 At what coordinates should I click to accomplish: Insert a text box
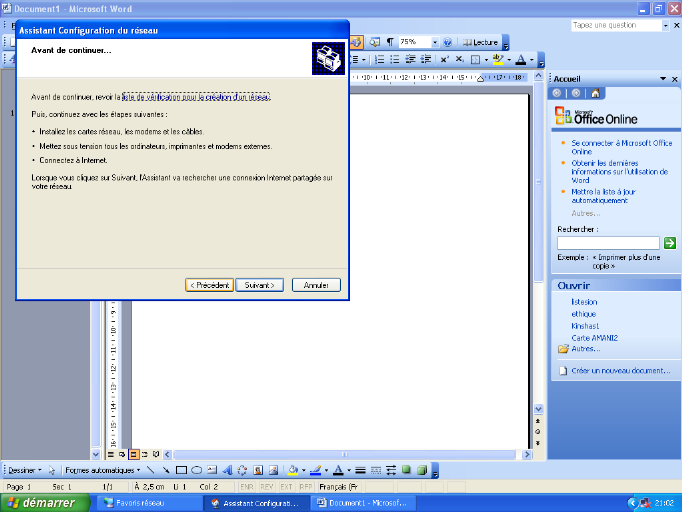point(212,470)
